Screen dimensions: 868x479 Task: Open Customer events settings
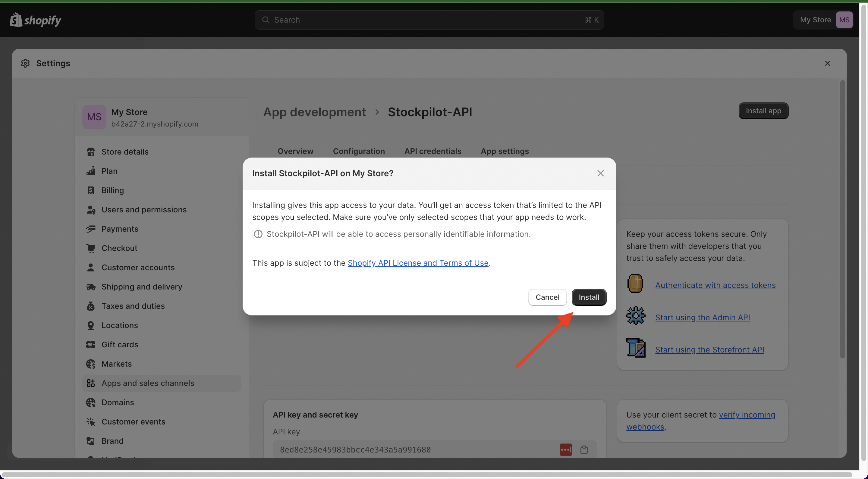[x=162, y=421]
